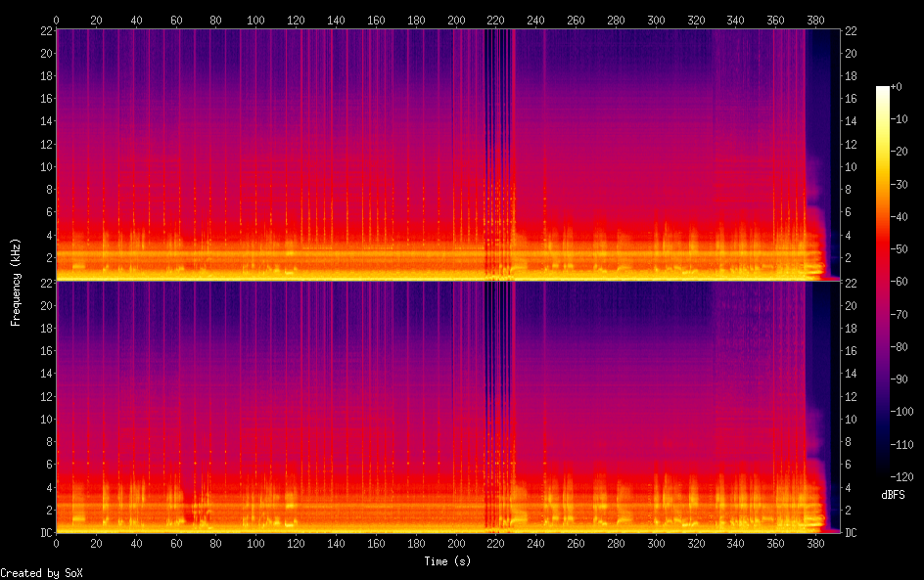This screenshot has width=924, height=580.
Task: Click "220" on the top time axis
Action: tap(495, 20)
